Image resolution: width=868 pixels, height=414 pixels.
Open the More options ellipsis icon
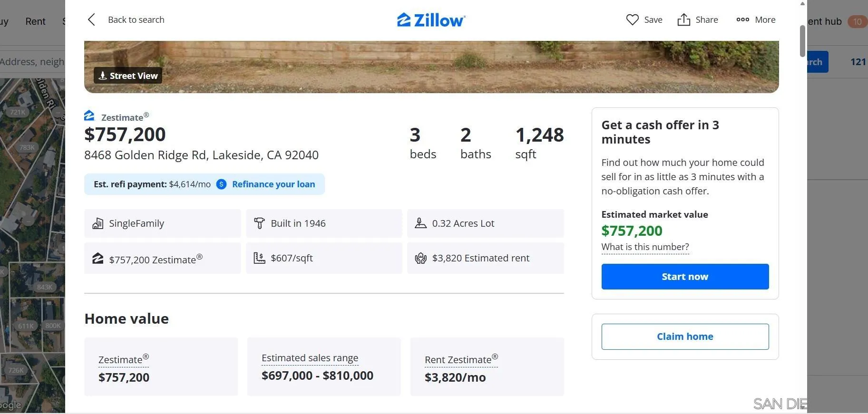(742, 19)
